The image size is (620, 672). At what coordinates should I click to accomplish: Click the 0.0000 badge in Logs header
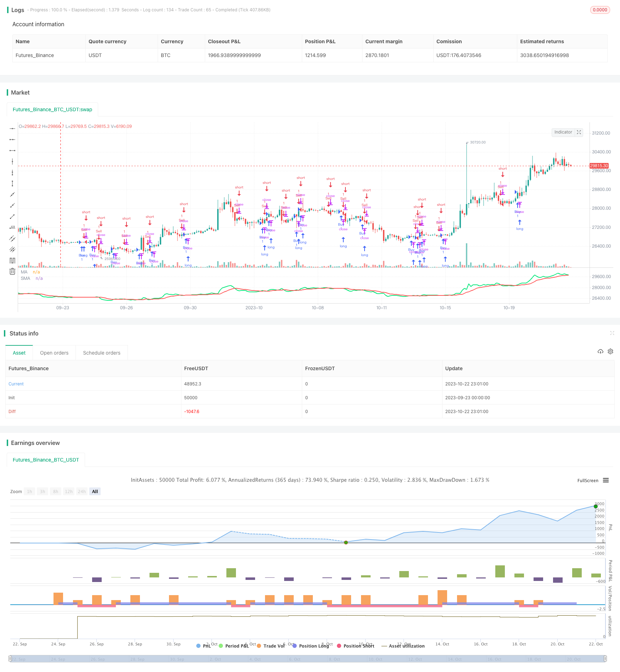[x=600, y=10]
